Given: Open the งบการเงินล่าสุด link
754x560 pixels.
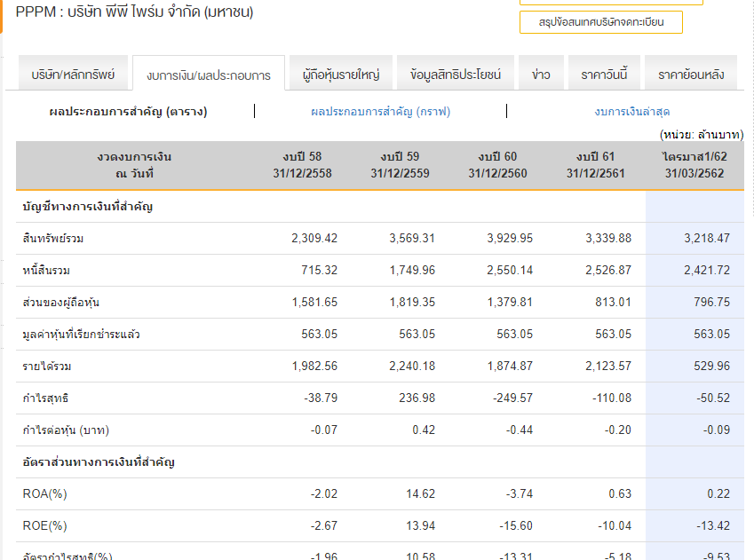Looking at the screenshot, I should 631,111.
